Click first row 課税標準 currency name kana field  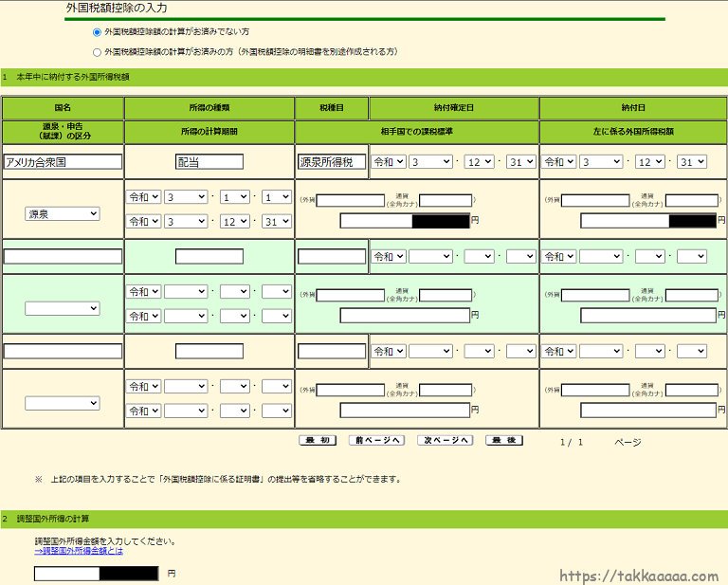click(446, 201)
